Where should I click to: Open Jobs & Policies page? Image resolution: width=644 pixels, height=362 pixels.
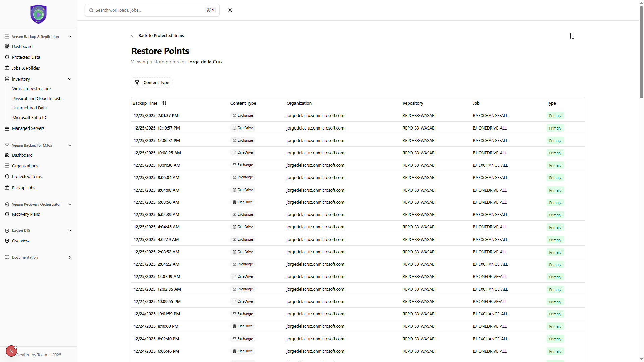(26, 68)
